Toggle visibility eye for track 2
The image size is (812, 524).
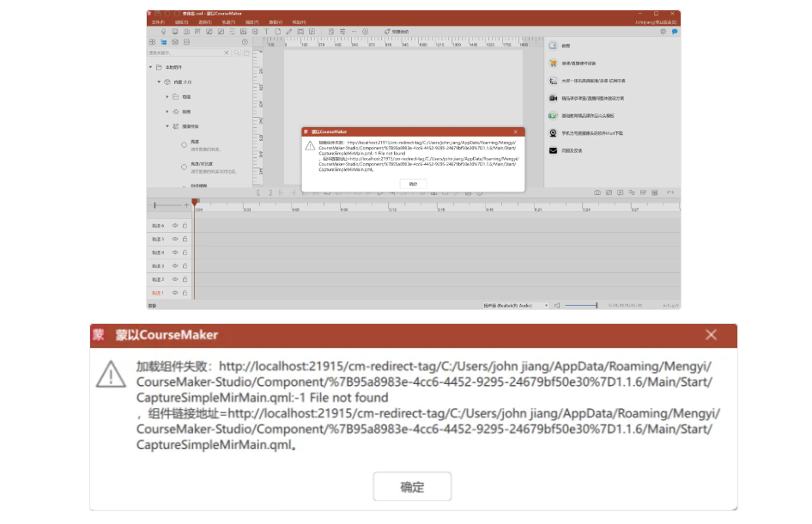[175, 279]
